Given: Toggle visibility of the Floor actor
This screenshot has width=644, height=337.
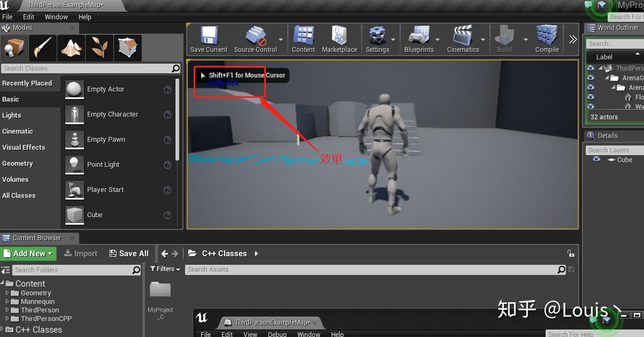Looking at the screenshot, I should click(591, 97).
